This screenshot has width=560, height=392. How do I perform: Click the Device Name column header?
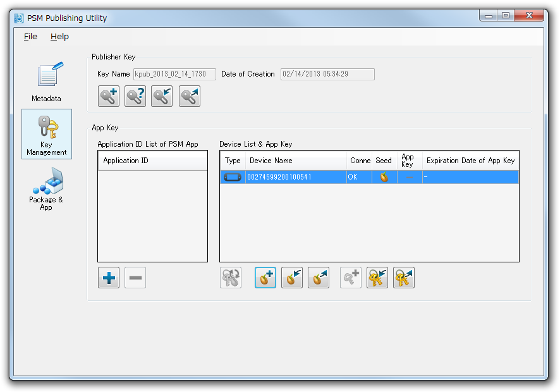click(x=296, y=161)
